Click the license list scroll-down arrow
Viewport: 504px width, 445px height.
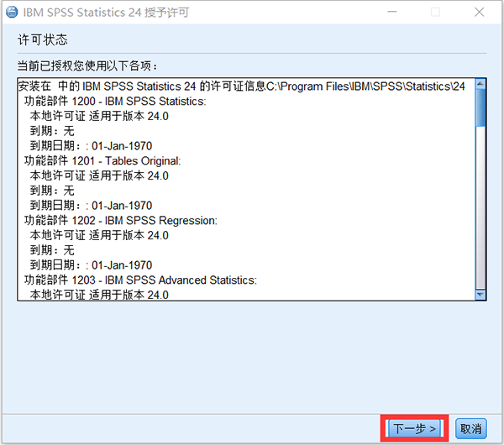tap(480, 294)
